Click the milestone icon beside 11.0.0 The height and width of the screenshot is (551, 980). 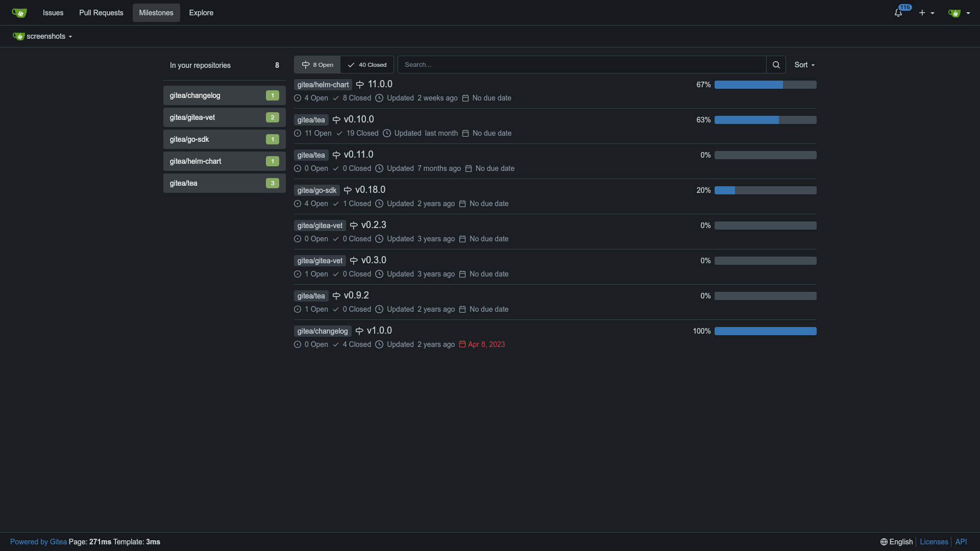point(360,85)
